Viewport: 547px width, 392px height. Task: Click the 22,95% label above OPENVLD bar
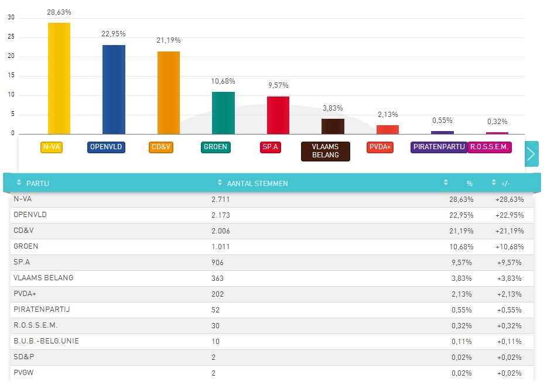(x=114, y=34)
